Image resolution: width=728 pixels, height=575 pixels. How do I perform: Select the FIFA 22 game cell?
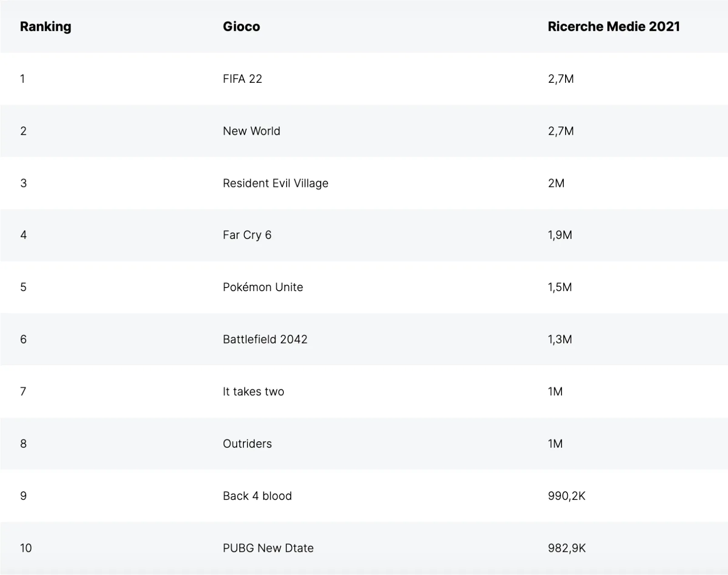(x=243, y=79)
